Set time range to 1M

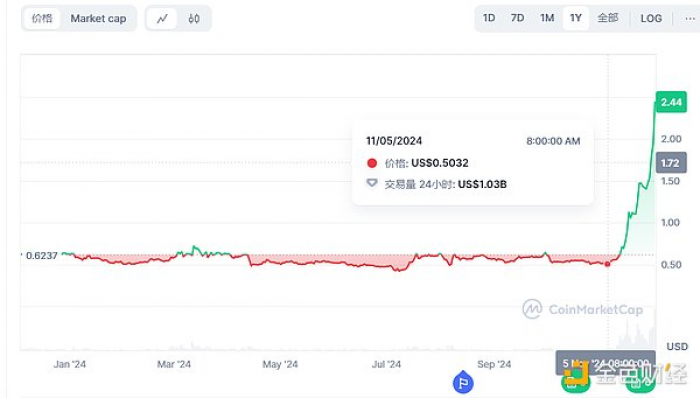(547, 18)
